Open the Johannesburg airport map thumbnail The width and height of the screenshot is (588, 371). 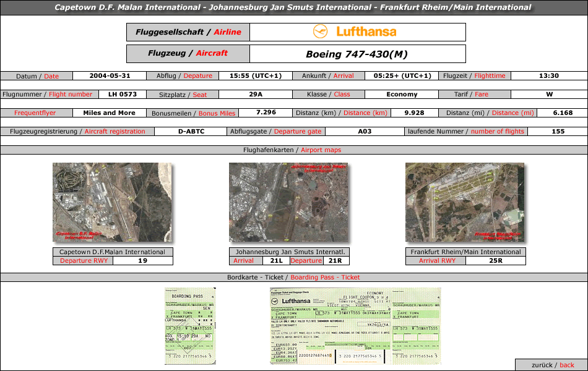tap(288, 202)
